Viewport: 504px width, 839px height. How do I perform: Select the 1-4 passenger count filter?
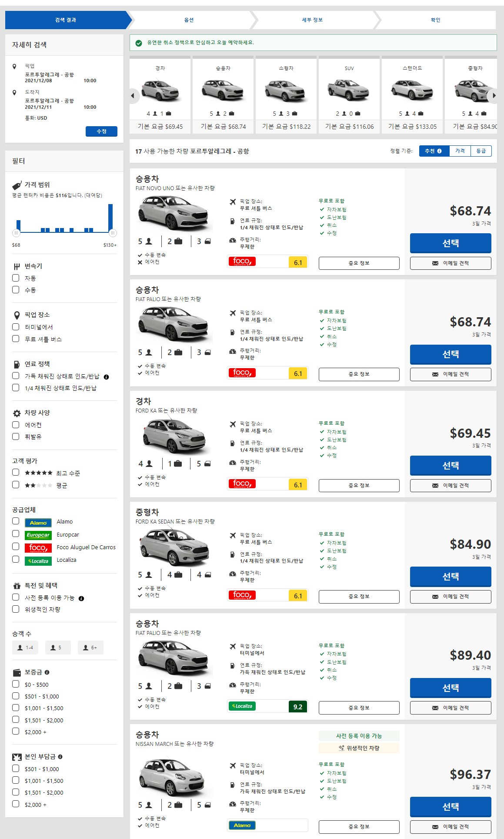click(25, 648)
